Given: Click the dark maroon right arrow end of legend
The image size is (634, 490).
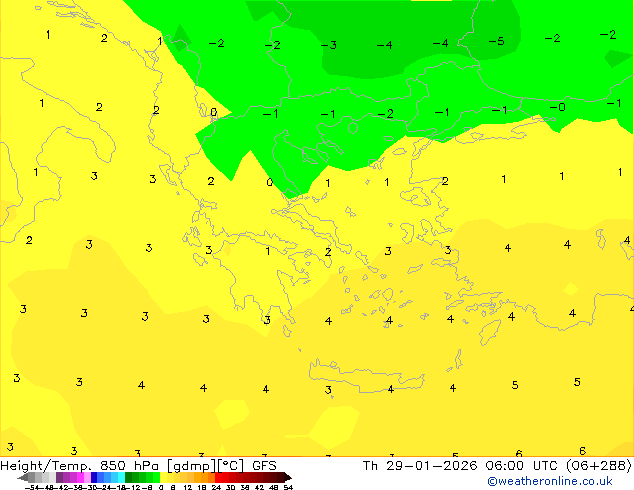Looking at the screenshot, I should pyautogui.click(x=288, y=477).
